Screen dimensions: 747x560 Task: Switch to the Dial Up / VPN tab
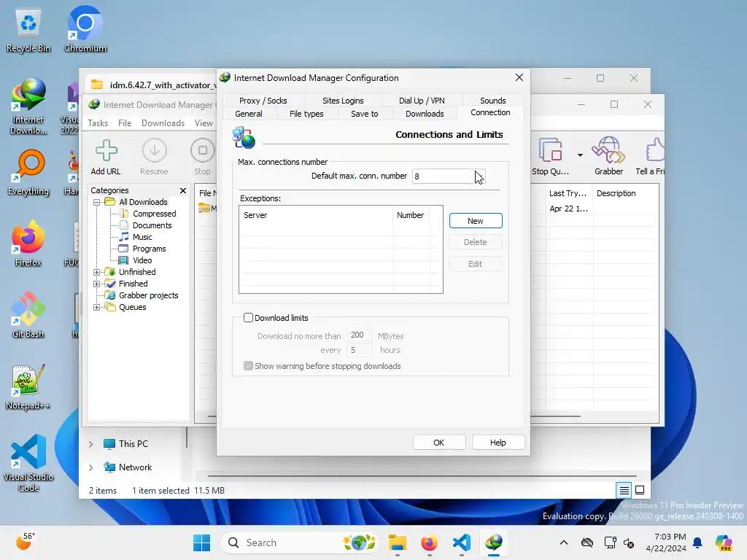click(422, 101)
